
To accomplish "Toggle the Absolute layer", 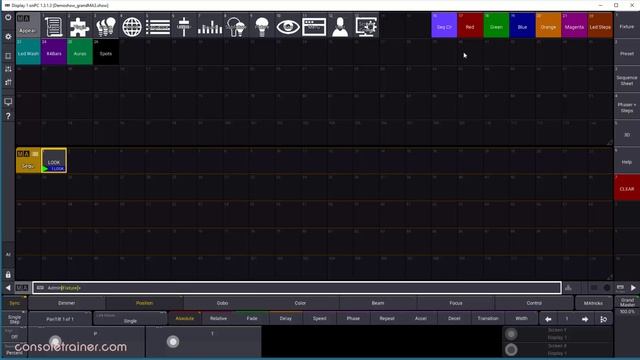I will [184, 318].
